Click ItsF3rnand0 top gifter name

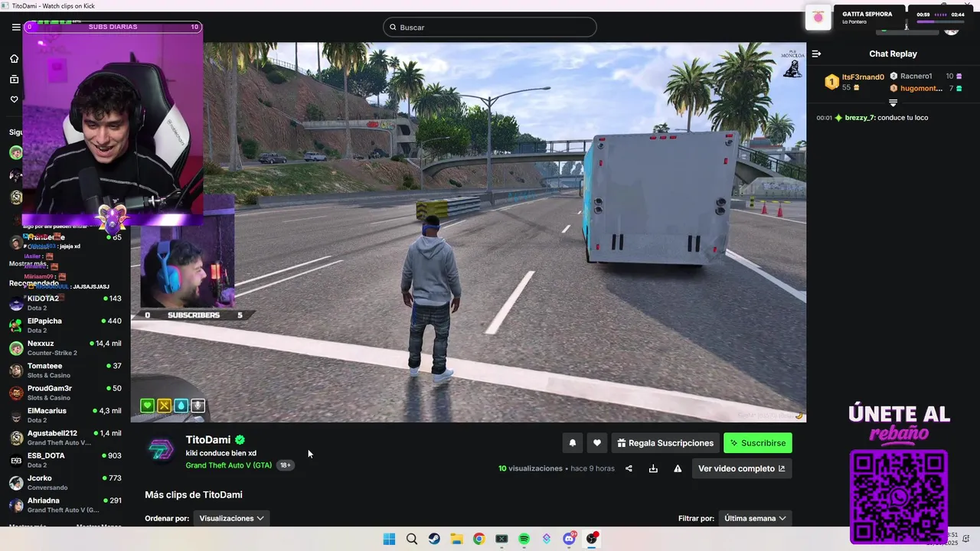863,77
